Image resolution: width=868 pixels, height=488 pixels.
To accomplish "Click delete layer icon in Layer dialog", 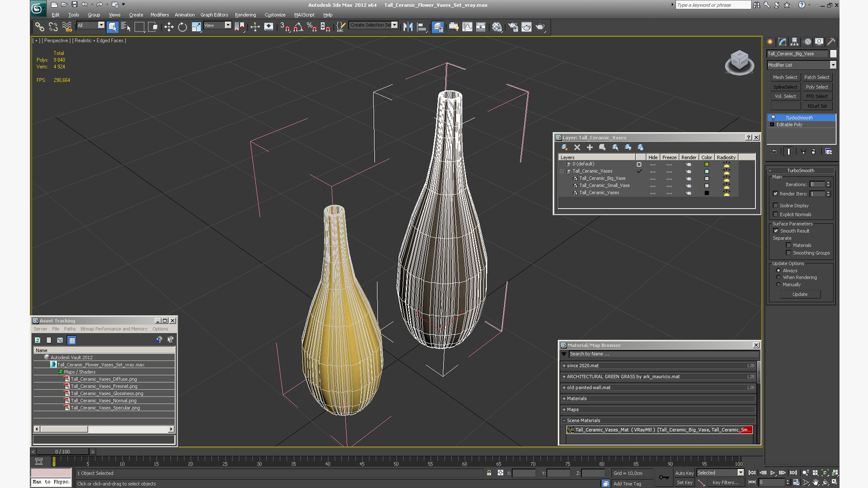I will tap(577, 147).
